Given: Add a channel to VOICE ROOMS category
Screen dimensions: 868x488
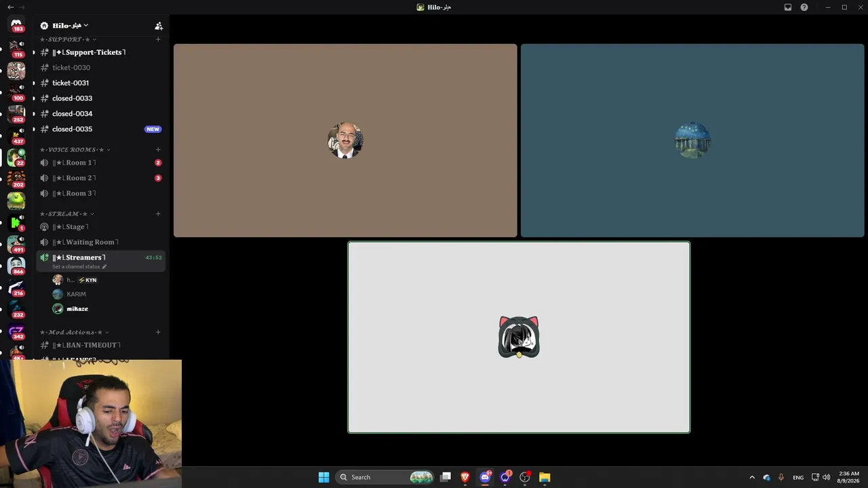Looking at the screenshot, I should 158,150.
